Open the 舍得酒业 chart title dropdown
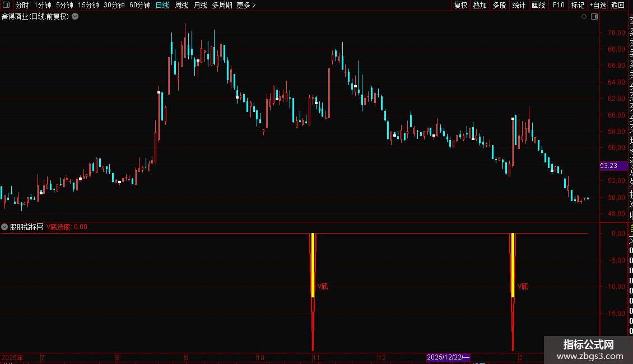The image size is (633, 364). [75, 17]
